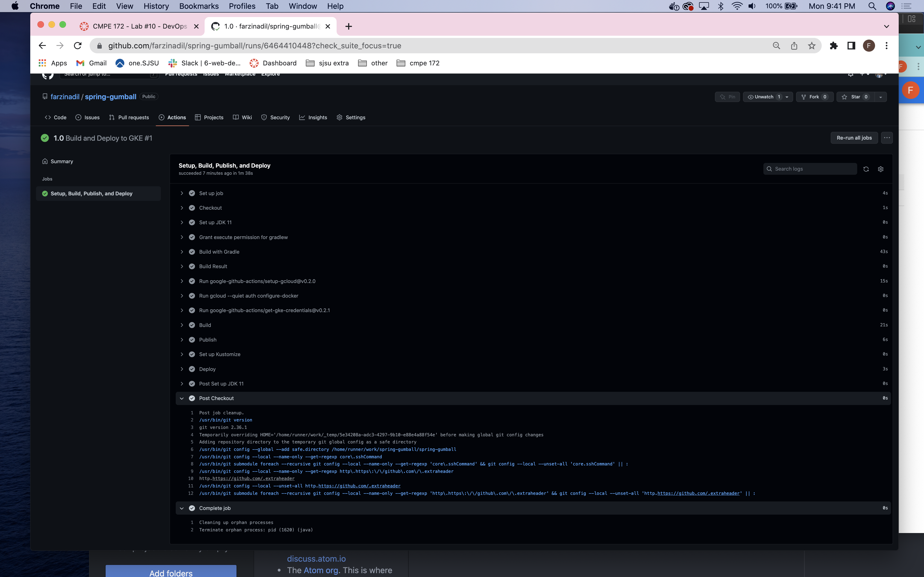The width and height of the screenshot is (924, 577).
Task: Open Chrome extensions puzzle icon
Action: click(834, 46)
